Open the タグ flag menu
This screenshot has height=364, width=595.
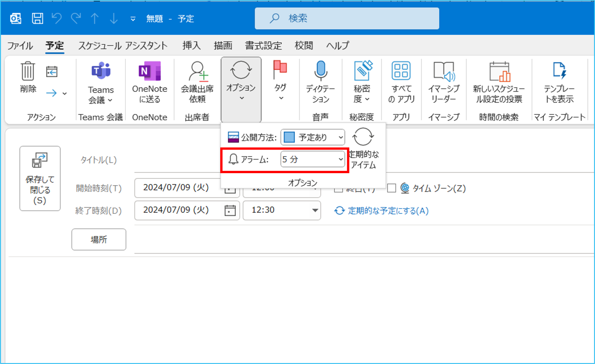point(280,80)
